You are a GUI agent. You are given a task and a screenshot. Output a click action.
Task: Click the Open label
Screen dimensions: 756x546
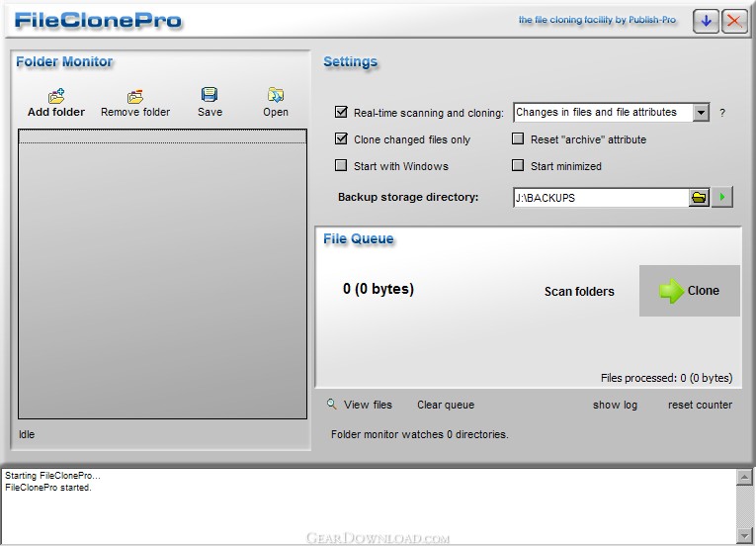pyautogui.click(x=276, y=112)
